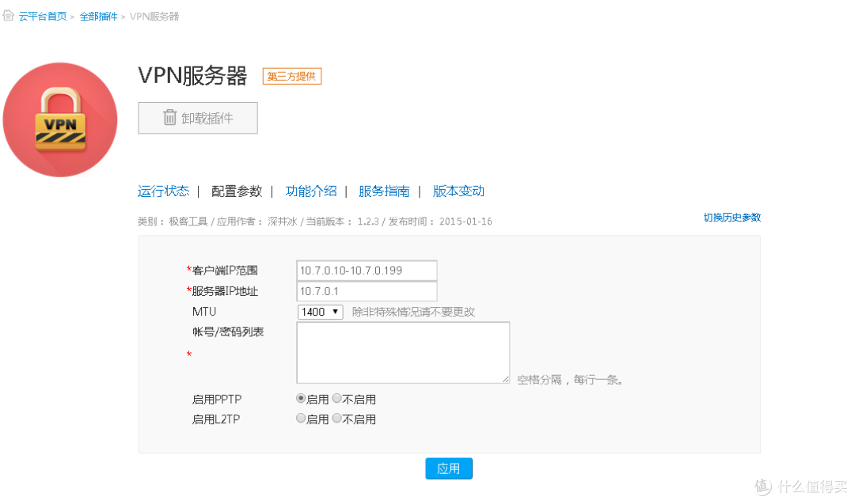The width and height of the screenshot is (855, 504).
Task: Click the 空格分隔，每行一条 hint text
Action: click(570, 380)
